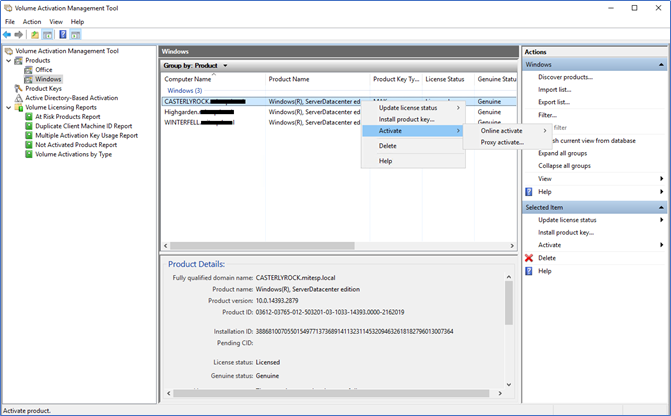Select root Volume Activation Management Tool node

click(x=67, y=51)
